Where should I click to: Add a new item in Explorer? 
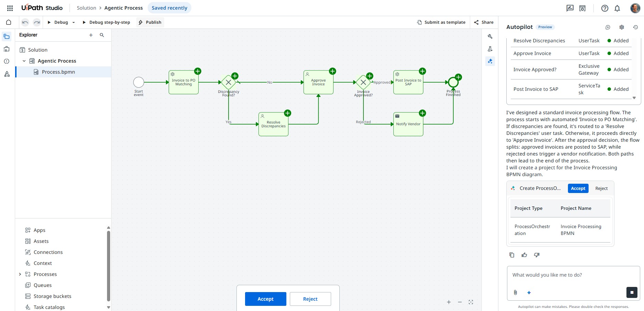[91, 35]
